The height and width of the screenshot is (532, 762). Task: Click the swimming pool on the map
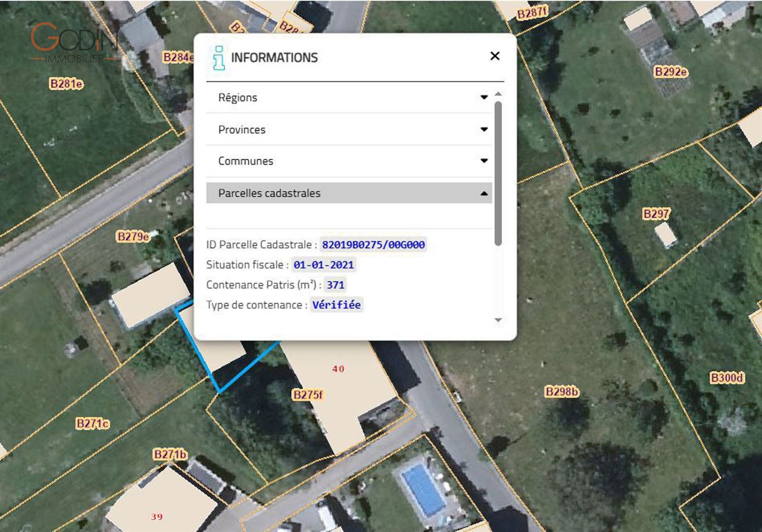tap(423, 490)
